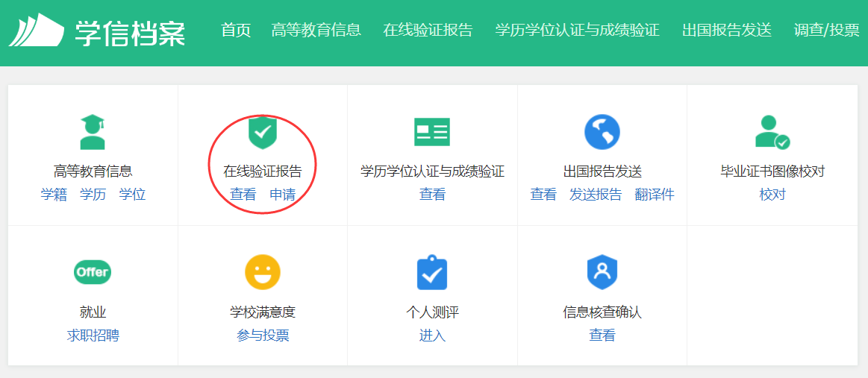Click the 校对 link under 毕业证书图像校对
Viewport: 868px width, 378px height.
772,195
